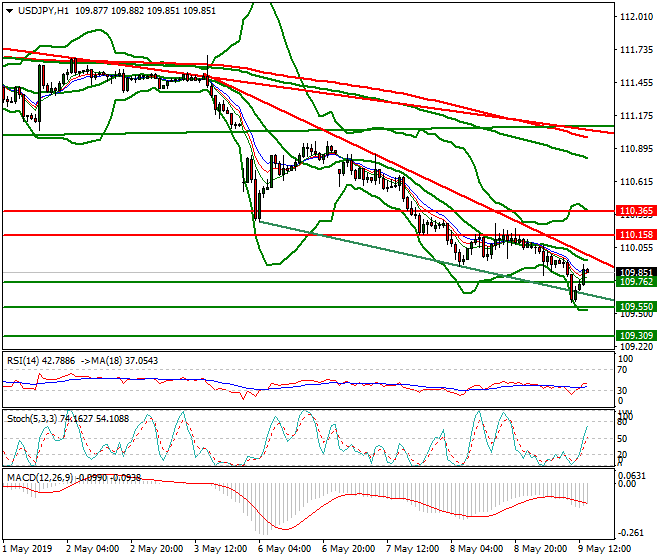660x560 pixels.
Task: Select the green 109.309 support level label
Action: point(636,336)
